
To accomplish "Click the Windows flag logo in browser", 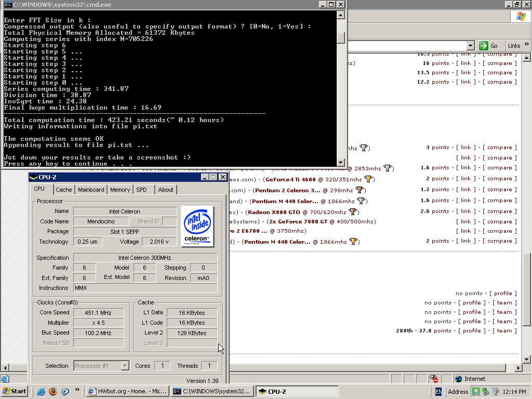I will [x=521, y=16].
